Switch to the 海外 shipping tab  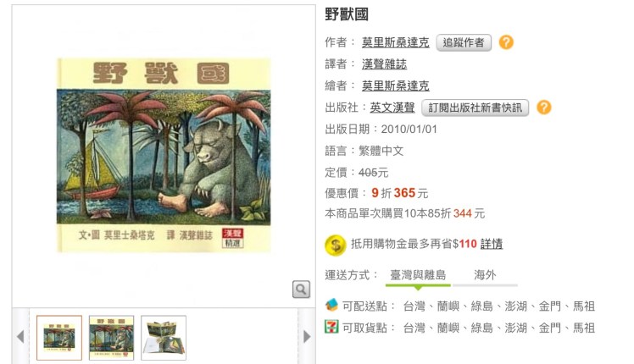485,275
